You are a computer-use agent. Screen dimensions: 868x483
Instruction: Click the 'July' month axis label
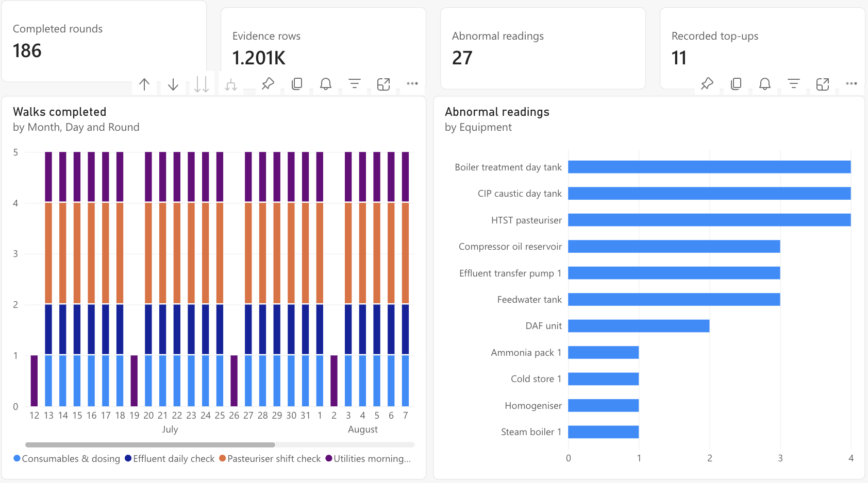point(170,429)
